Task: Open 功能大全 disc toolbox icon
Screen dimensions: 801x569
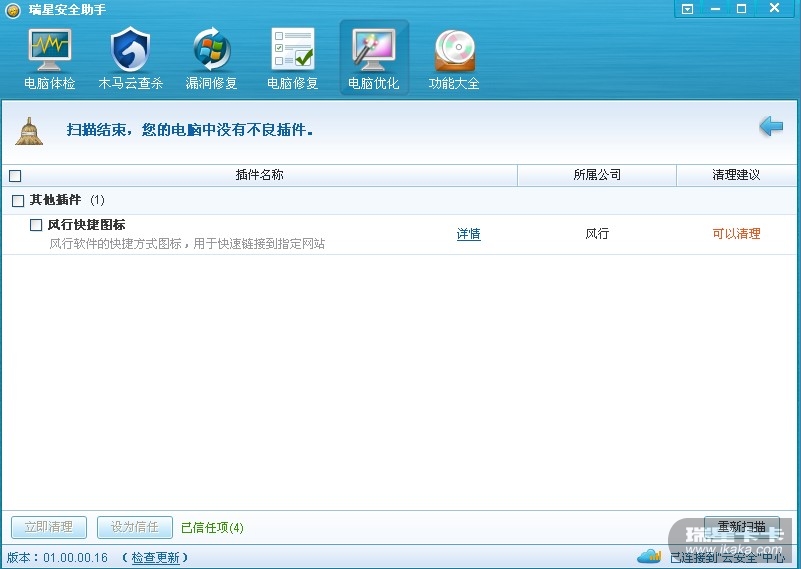Action: (454, 59)
